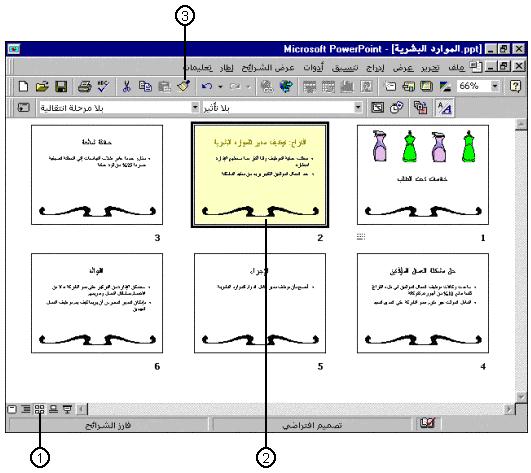Click the Slide Show view button
531x473 pixels.
pyautogui.click(x=67, y=409)
